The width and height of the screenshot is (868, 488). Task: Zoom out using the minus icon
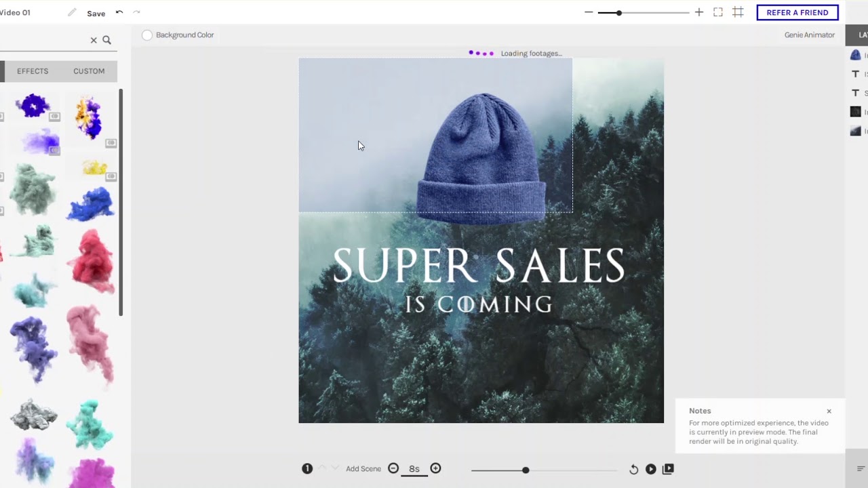click(x=589, y=12)
